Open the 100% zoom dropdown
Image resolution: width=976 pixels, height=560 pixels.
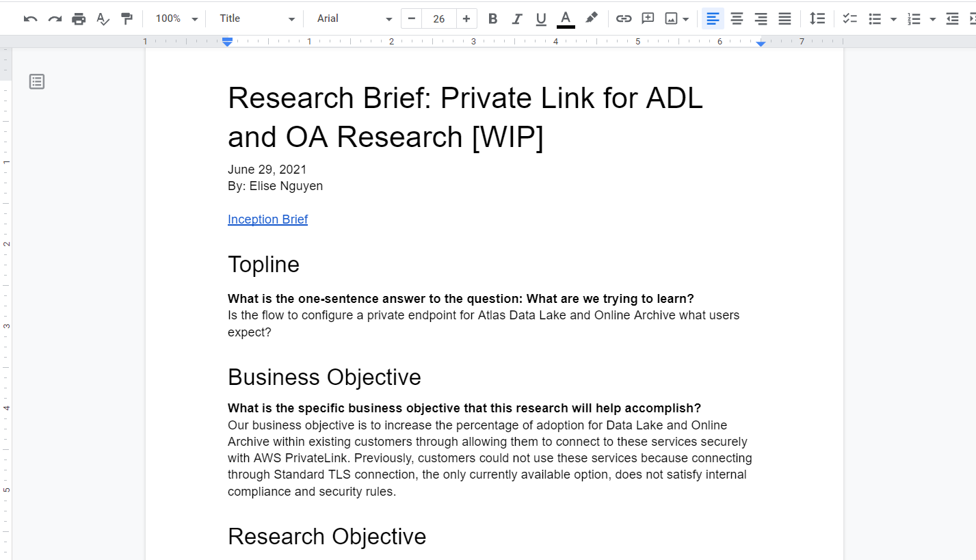click(x=176, y=18)
